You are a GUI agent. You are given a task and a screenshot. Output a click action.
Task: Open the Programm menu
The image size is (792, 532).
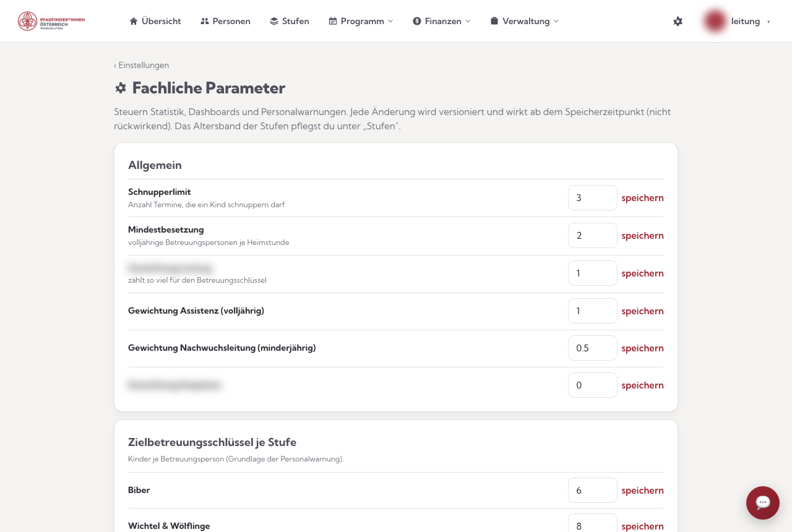click(361, 21)
